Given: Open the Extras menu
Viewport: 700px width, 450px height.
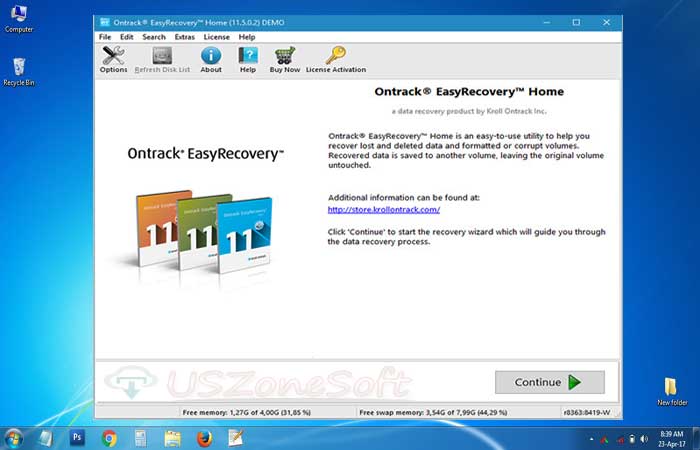Looking at the screenshot, I should click(184, 37).
